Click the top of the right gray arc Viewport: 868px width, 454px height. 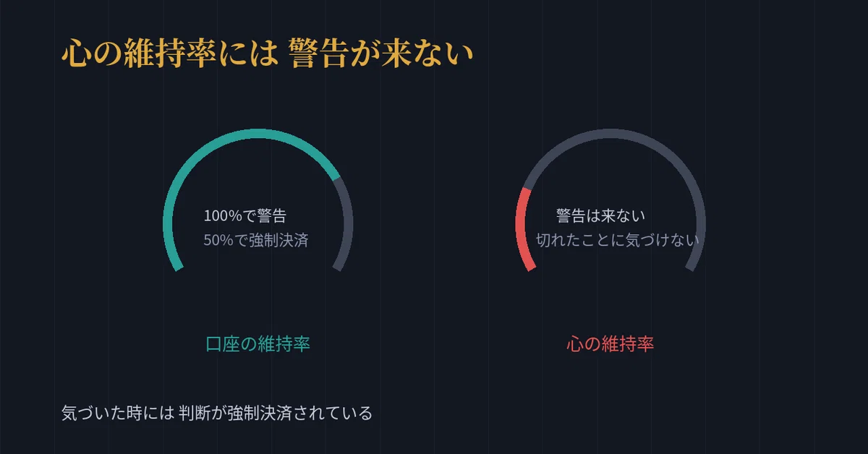tap(611, 132)
